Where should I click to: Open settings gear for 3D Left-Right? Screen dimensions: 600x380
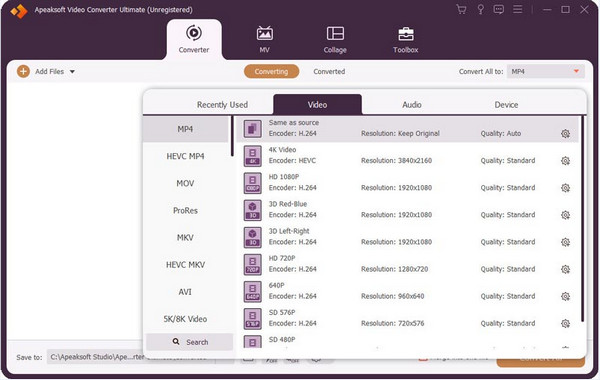click(x=565, y=242)
